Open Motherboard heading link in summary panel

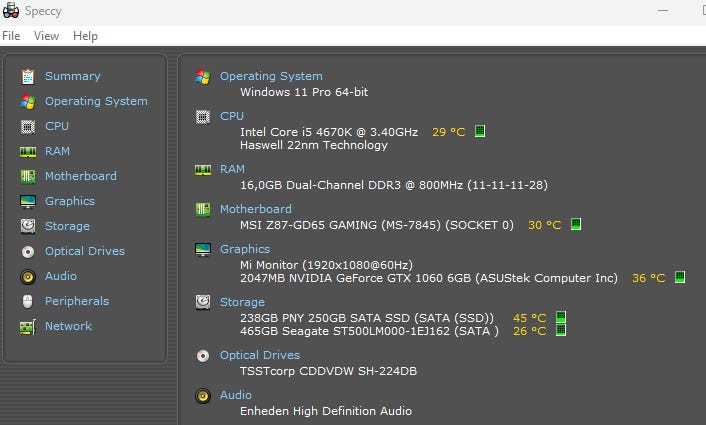click(256, 209)
